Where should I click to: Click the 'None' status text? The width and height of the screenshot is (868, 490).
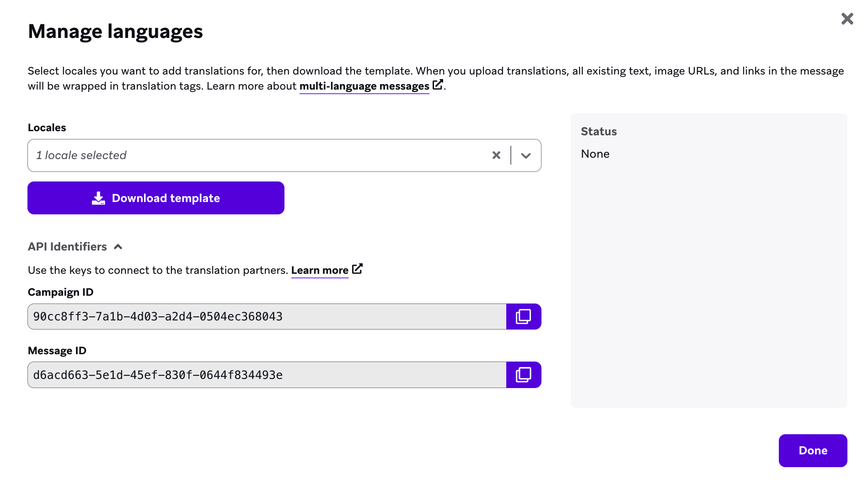[x=595, y=154]
